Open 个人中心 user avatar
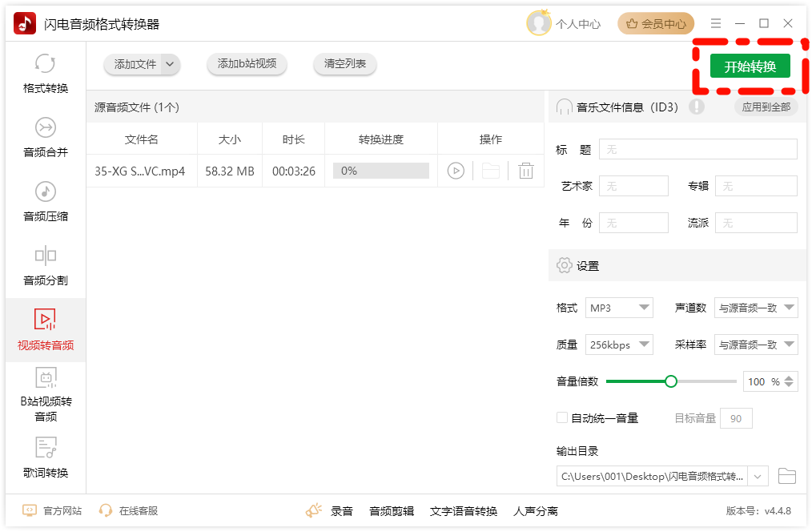Image resolution: width=812 pixels, height=532 pixels. coord(539,23)
